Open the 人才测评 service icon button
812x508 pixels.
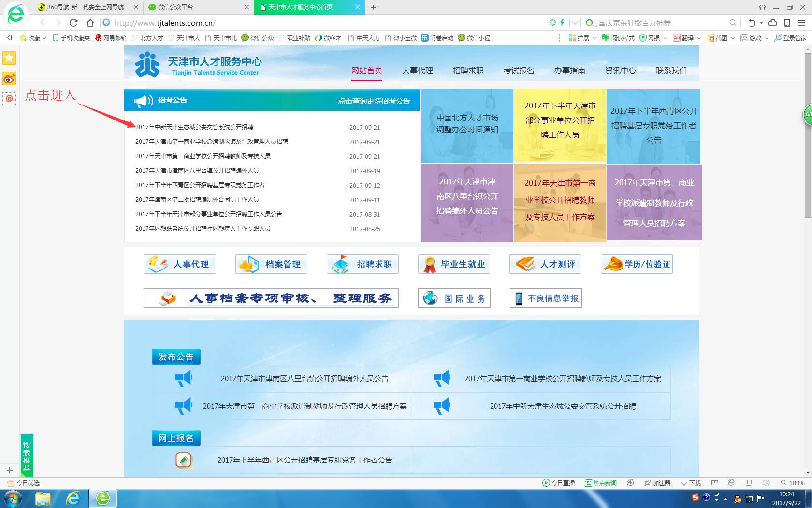tap(546, 264)
